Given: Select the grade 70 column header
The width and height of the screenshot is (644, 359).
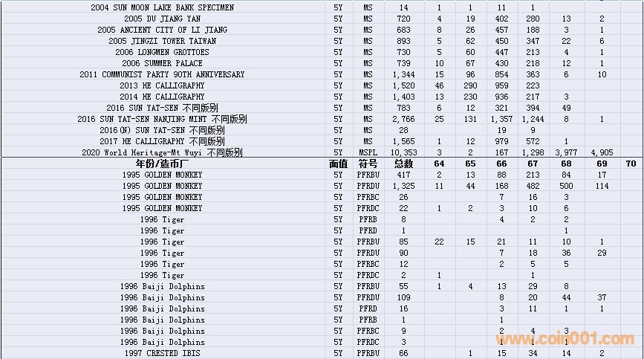Looking at the screenshot, I should coord(631,164).
